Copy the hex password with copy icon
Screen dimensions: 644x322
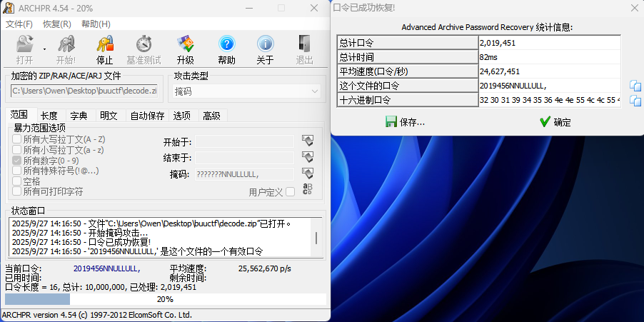(x=635, y=100)
